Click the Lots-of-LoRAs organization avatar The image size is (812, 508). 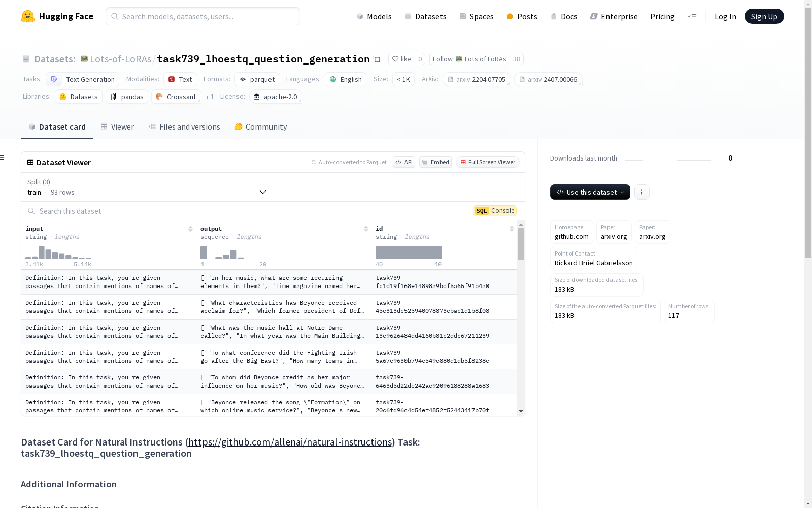tap(84, 59)
